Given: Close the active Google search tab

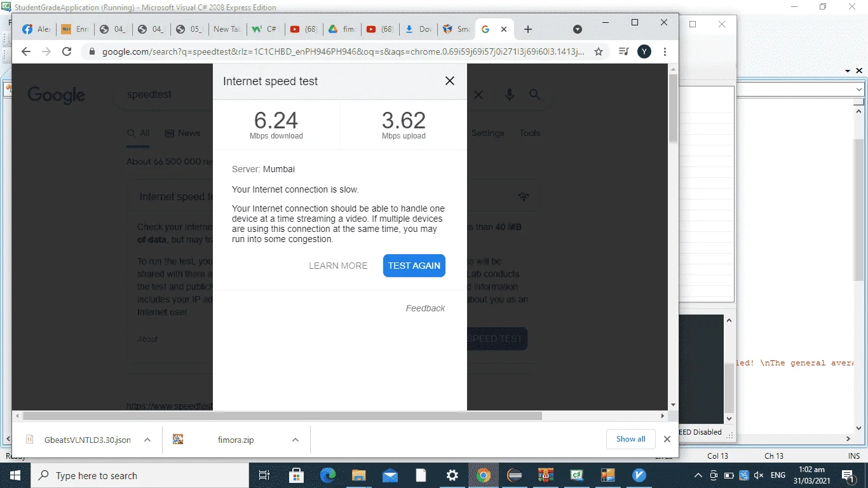Looking at the screenshot, I should [505, 29].
